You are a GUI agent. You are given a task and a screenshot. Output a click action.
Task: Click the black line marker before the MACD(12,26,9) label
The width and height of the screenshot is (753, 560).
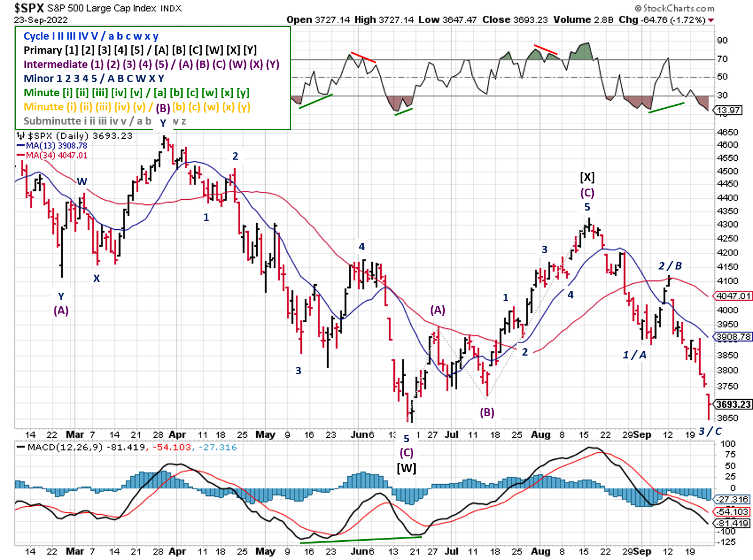click(21, 447)
